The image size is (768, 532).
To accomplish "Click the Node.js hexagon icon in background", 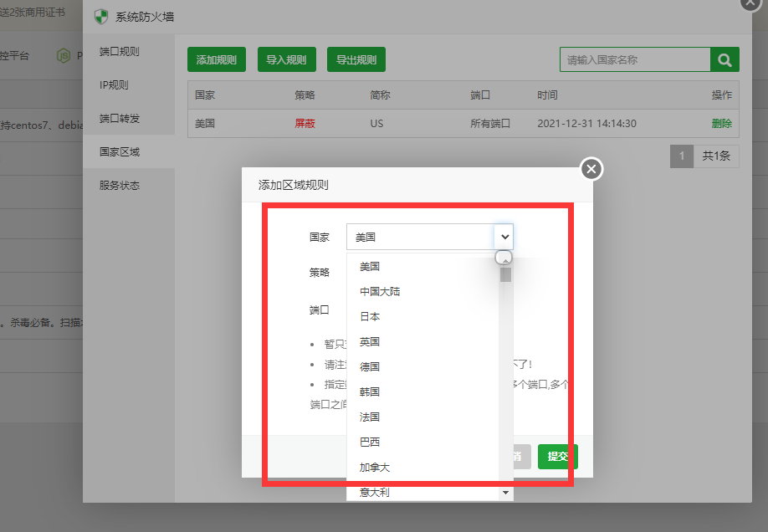I will (64, 56).
